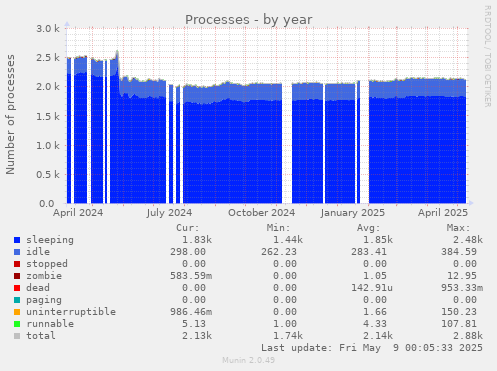Click the idle minimum value 262.23

pyautogui.click(x=279, y=252)
